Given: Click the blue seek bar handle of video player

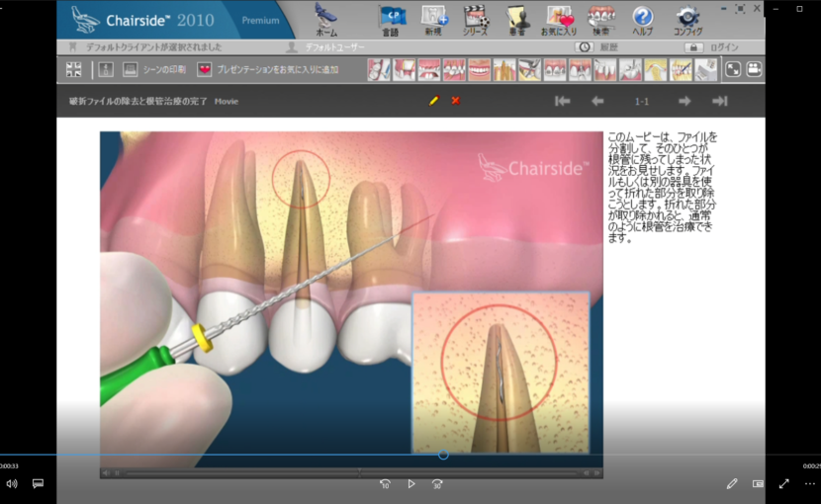Looking at the screenshot, I should pyautogui.click(x=443, y=455).
